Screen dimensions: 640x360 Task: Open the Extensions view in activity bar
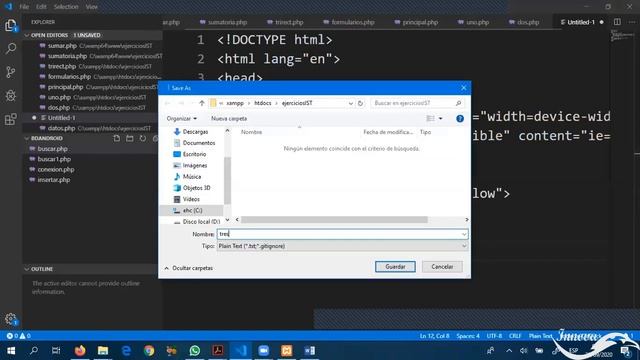[x=11, y=119]
